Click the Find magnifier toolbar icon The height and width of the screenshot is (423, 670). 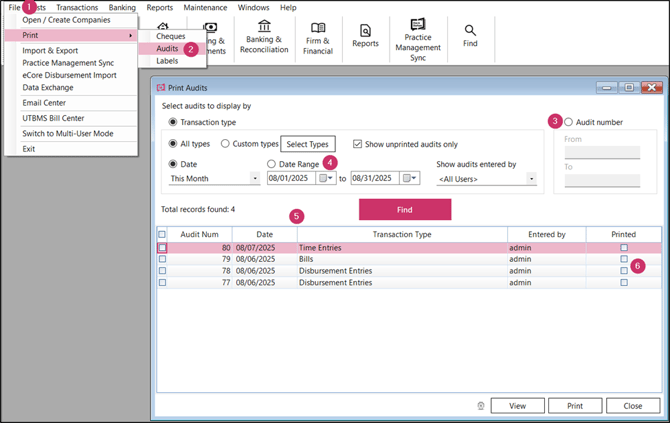click(x=470, y=36)
